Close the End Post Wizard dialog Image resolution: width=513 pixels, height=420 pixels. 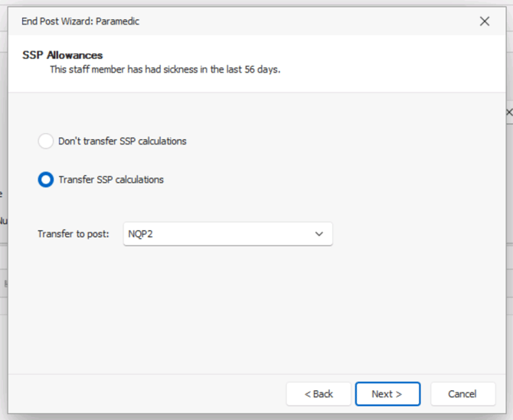[484, 21]
